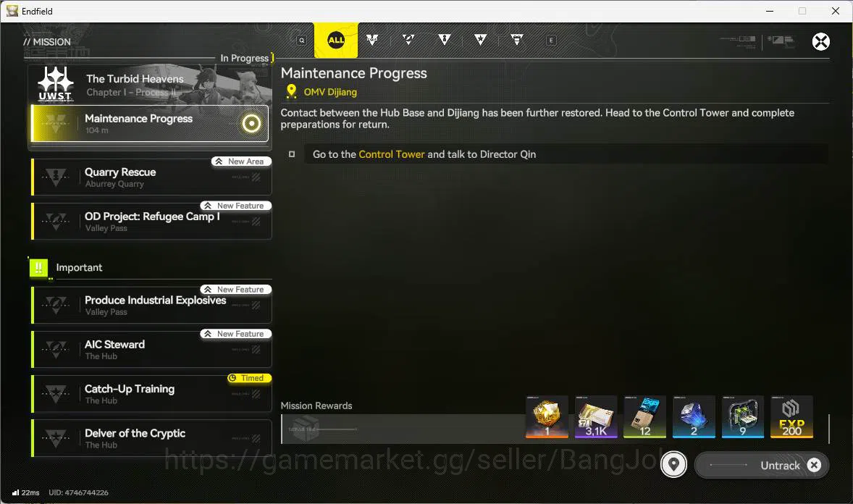View the EXP 200 reward item
This screenshot has height=504, width=853.
(791, 417)
